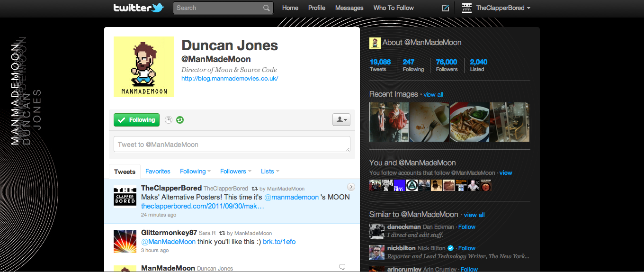The width and height of the screenshot is (644, 272).
Task: Open the 76,000 Followers count
Action: click(x=447, y=65)
